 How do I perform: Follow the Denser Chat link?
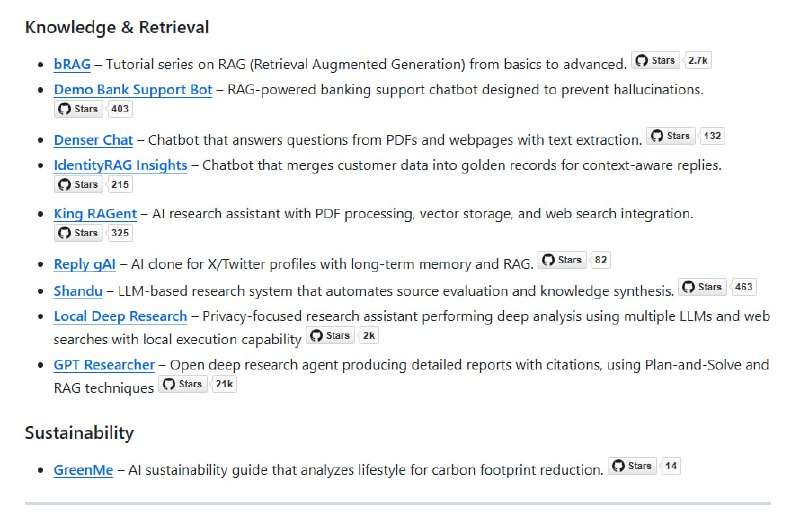point(93,140)
